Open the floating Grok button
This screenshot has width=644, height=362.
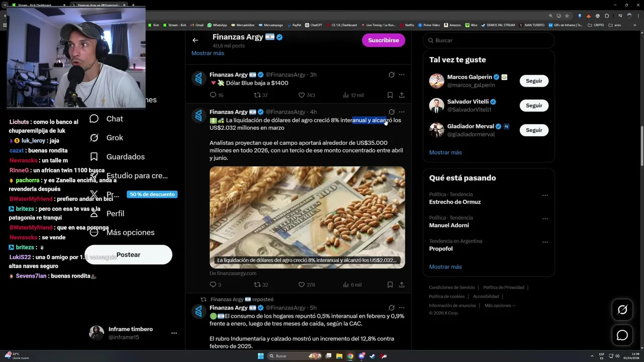pos(622,310)
